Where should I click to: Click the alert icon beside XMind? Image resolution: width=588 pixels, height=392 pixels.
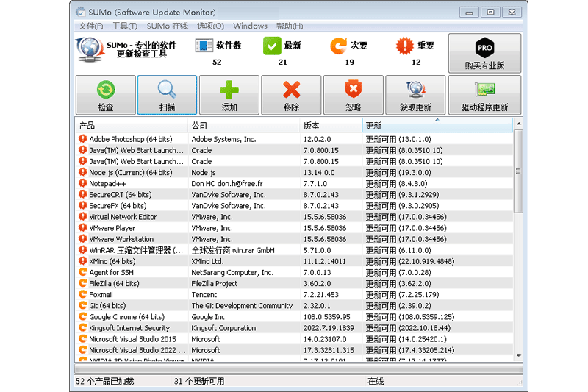pos(82,261)
